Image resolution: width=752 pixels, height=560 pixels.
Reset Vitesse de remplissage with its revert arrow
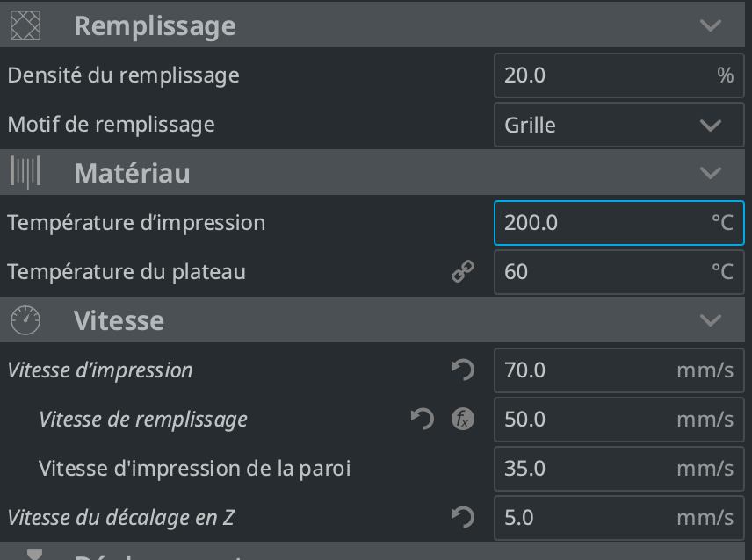click(423, 420)
